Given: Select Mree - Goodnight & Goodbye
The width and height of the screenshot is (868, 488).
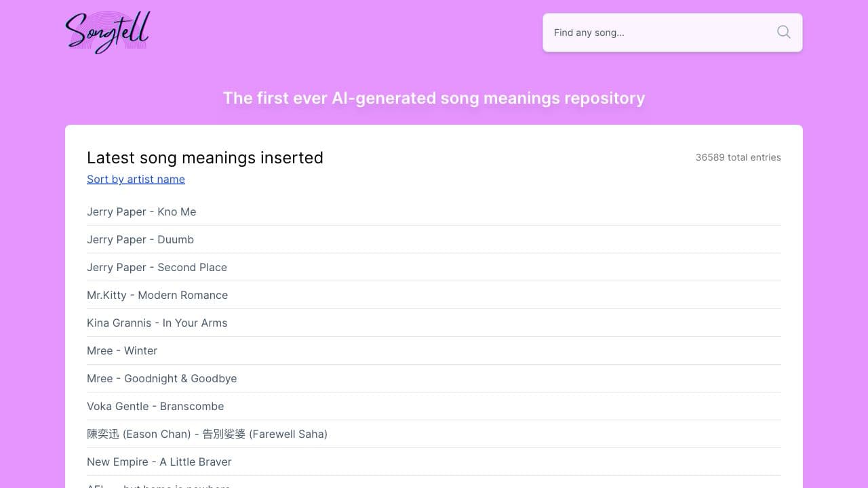Looking at the screenshot, I should click(x=161, y=378).
